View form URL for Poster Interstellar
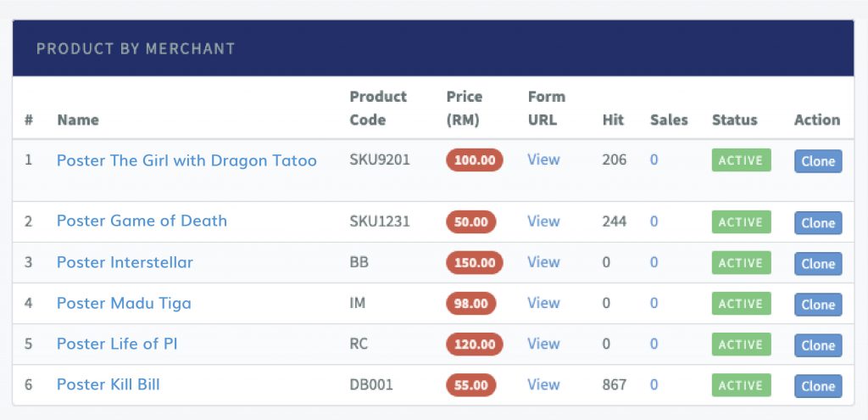This screenshot has width=868, height=420. coord(543,262)
